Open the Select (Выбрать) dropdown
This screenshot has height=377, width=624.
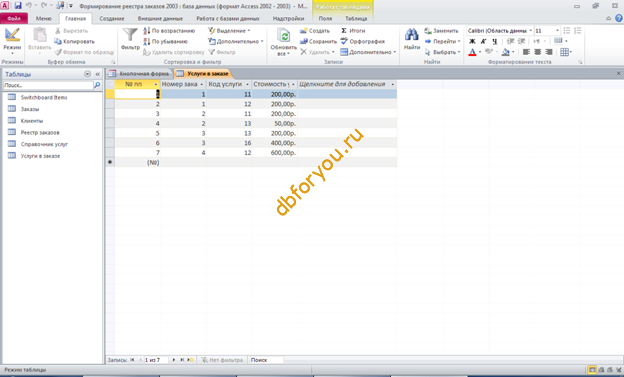[x=442, y=52]
